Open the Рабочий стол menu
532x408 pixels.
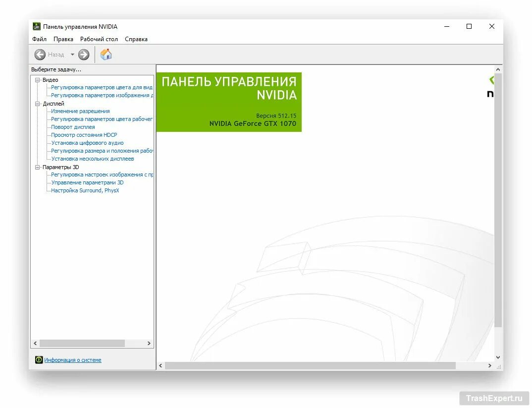(x=99, y=39)
